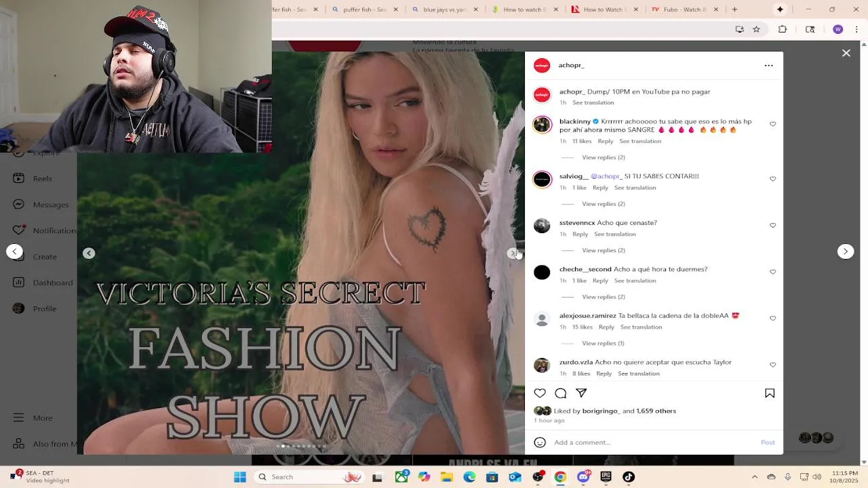The image size is (868, 488).
Task: Like sstevenncx's comment heart
Action: [x=773, y=225]
